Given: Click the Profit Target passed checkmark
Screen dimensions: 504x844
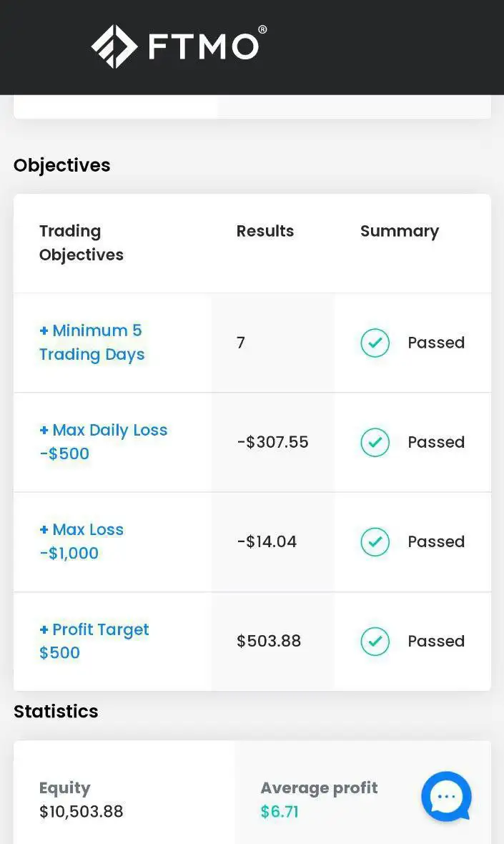Looking at the screenshot, I should 375,641.
